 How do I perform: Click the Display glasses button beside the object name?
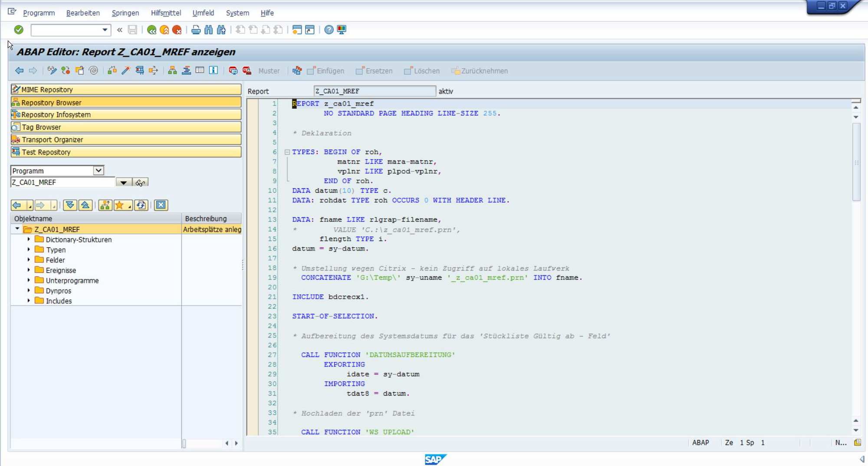pyautogui.click(x=140, y=182)
